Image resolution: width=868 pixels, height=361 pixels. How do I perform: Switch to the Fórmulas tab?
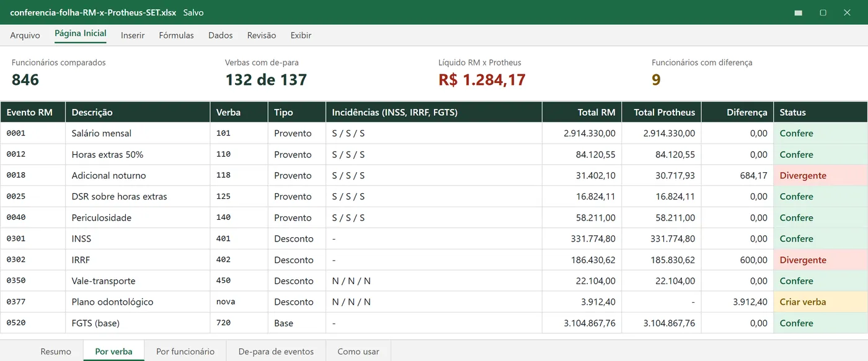click(x=176, y=35)
